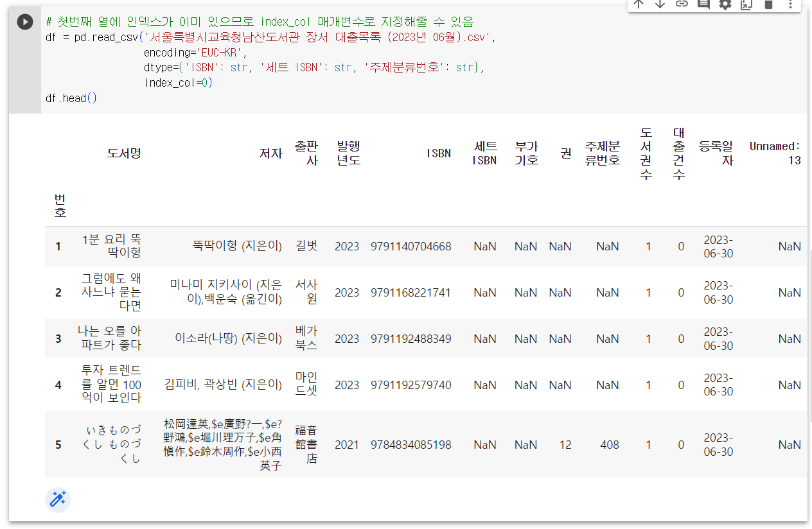Click book title '투자 트렌드를 알면 100억이 보인다'

point(111,385)
